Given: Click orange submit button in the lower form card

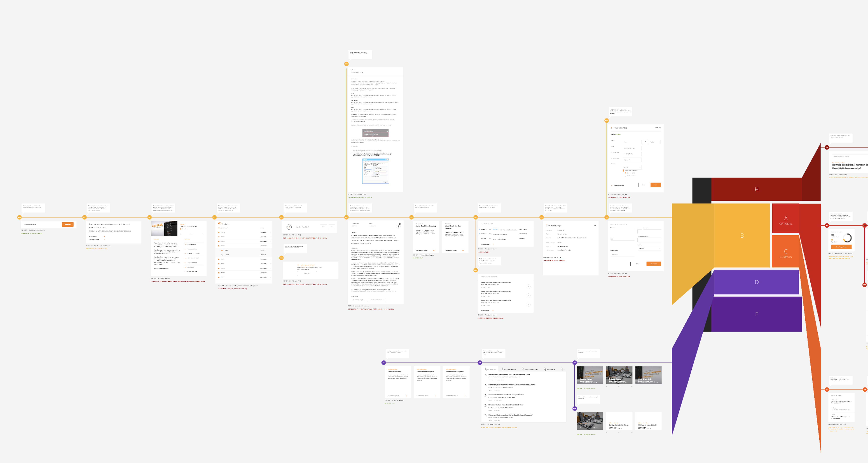Looking at the screenshot, I should (654, 264).
